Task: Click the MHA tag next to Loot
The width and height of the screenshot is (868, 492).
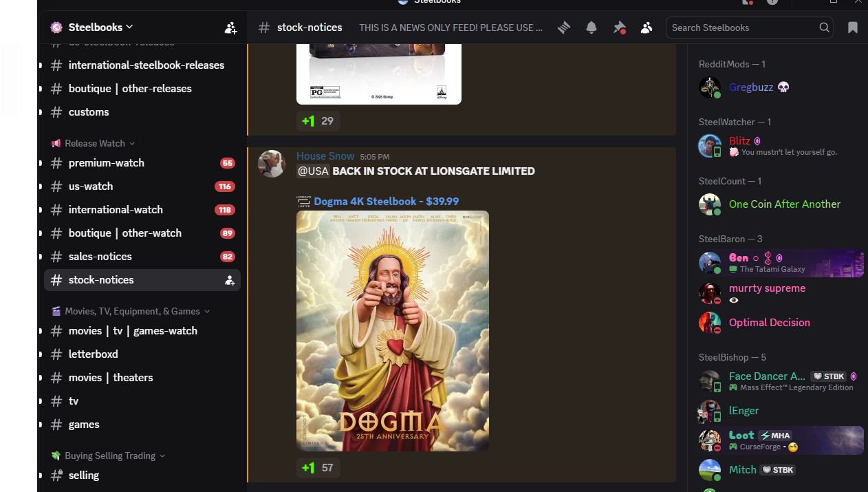Action: pos(775,436)
